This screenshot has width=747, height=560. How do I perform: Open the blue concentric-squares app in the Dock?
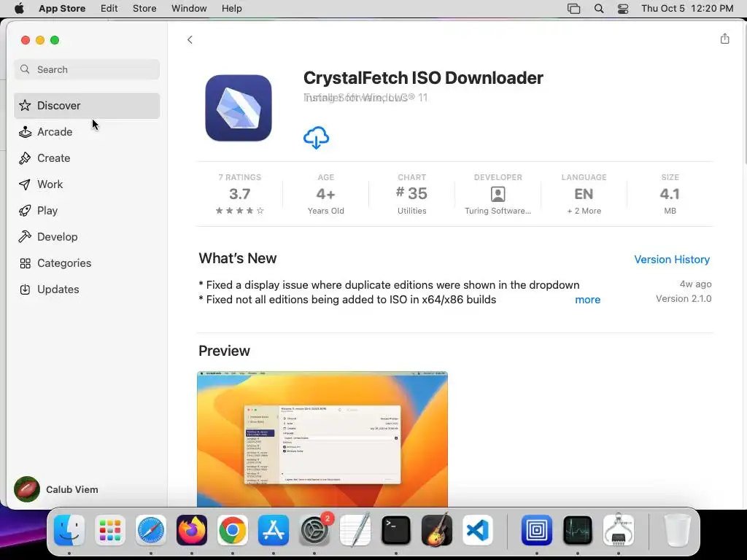click(537, 530)
